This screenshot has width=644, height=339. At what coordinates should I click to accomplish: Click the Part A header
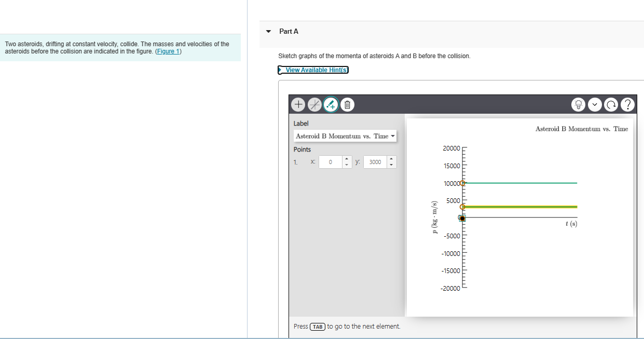click(x=288, y=31)
